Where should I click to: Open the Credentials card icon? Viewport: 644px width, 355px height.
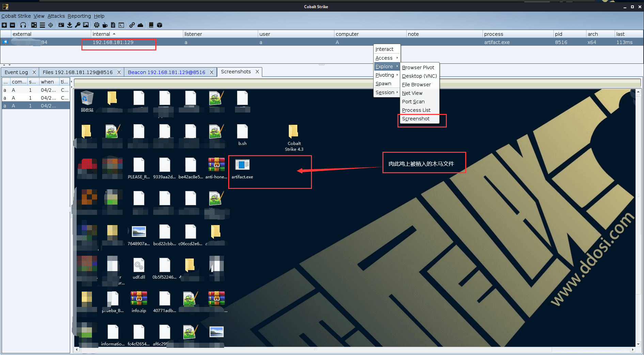tap(61, 25)
